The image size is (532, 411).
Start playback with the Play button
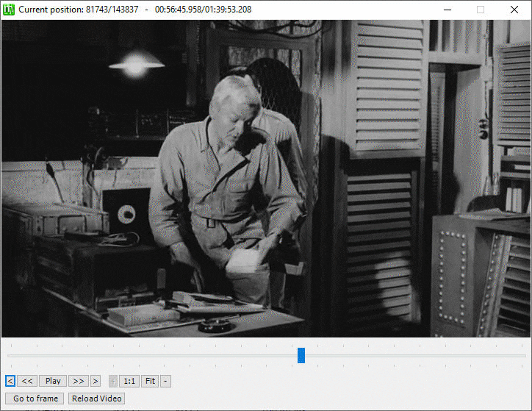(53, 381)
